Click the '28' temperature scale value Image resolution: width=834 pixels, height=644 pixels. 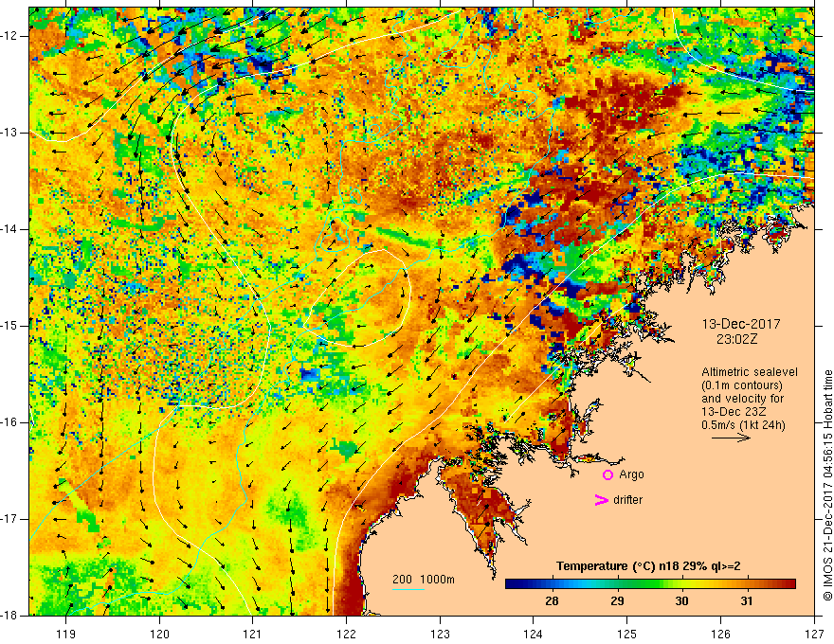pos(552,601)
